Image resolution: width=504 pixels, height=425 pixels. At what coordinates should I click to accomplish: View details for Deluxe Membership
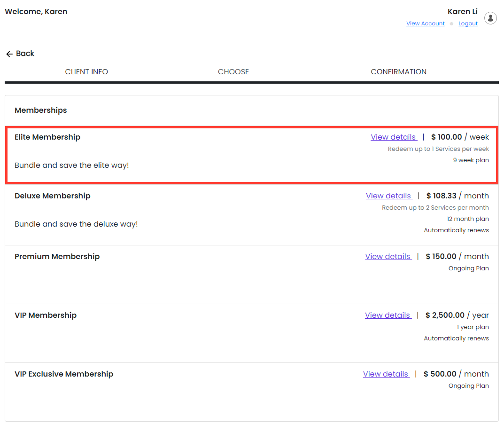coord(389,196)
